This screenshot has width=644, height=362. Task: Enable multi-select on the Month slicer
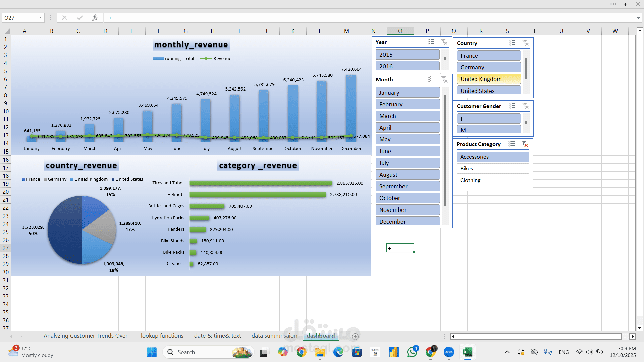pos(431,79)
